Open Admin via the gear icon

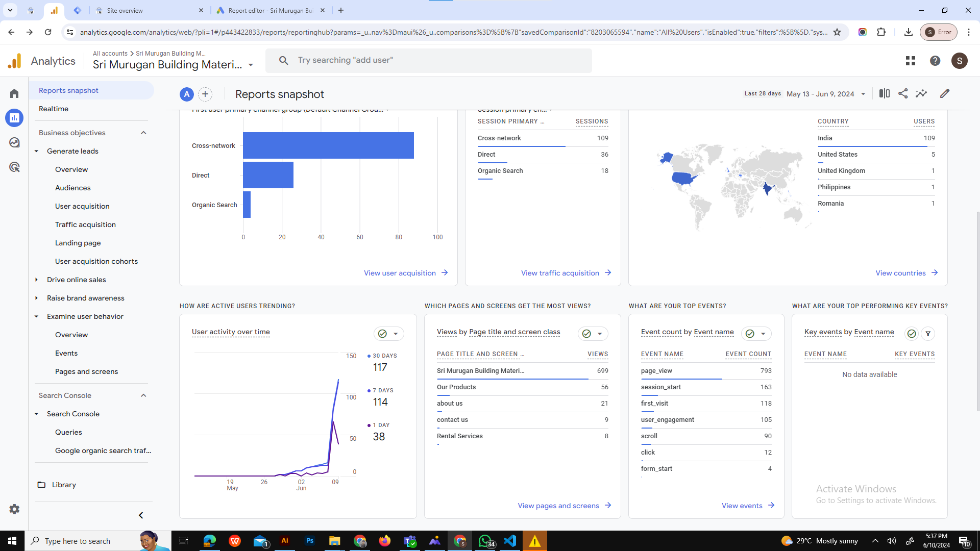coord(14,509)
